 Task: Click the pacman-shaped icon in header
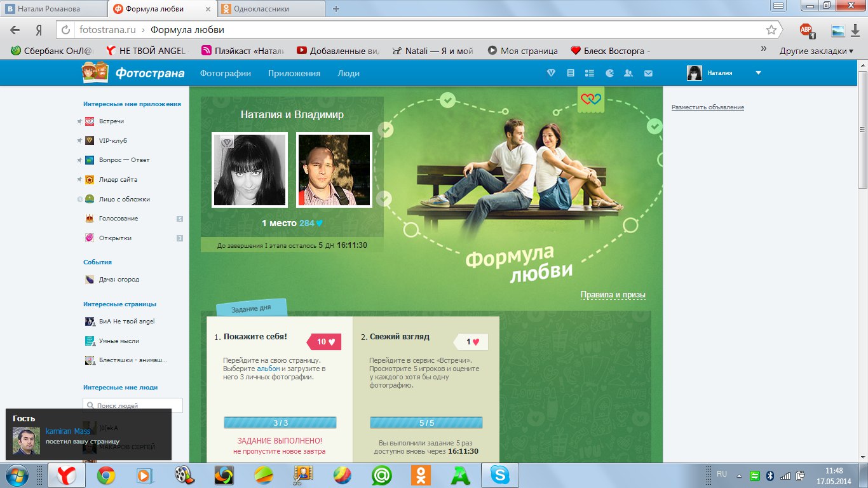(x=609, y=73)
